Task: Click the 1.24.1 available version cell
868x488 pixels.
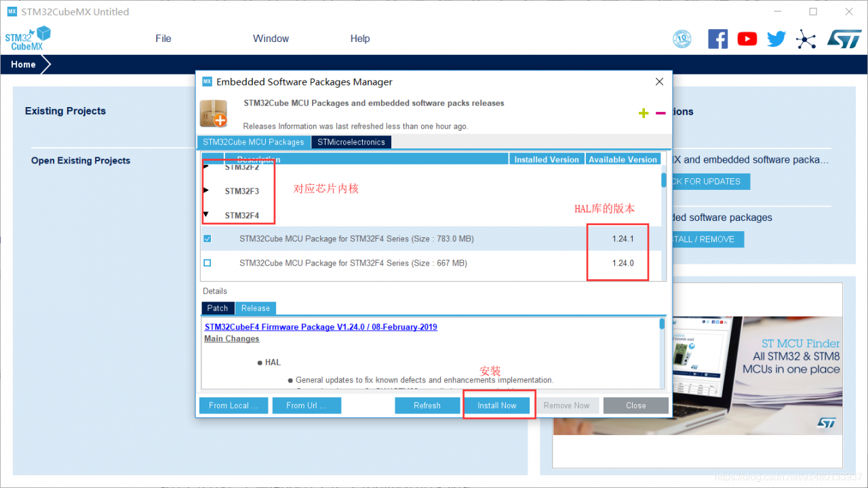Action: coord(623,239)
